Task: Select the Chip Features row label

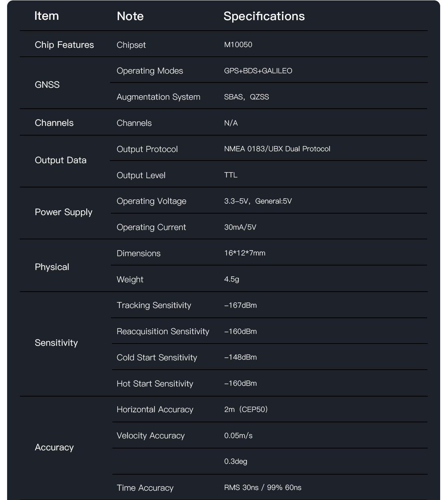Action: coord(64,45)
